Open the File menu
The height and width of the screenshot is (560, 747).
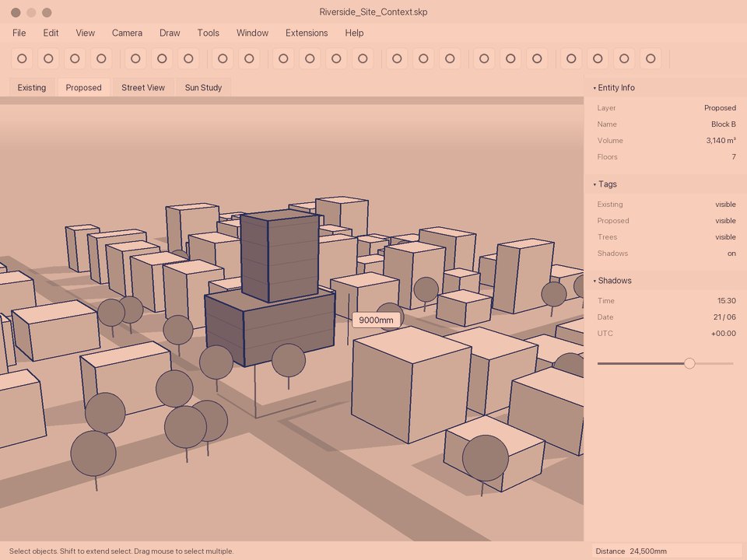click(x=19, y=33)
